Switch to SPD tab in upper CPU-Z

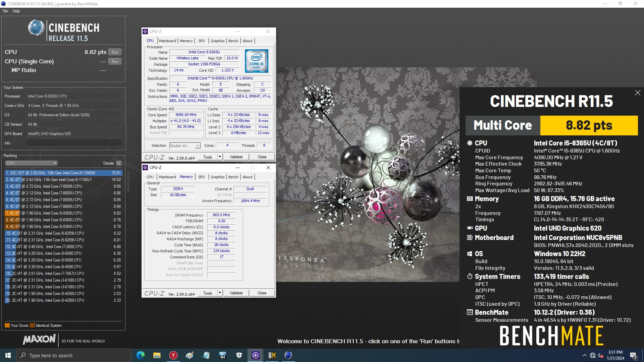[x=201, y=41]
